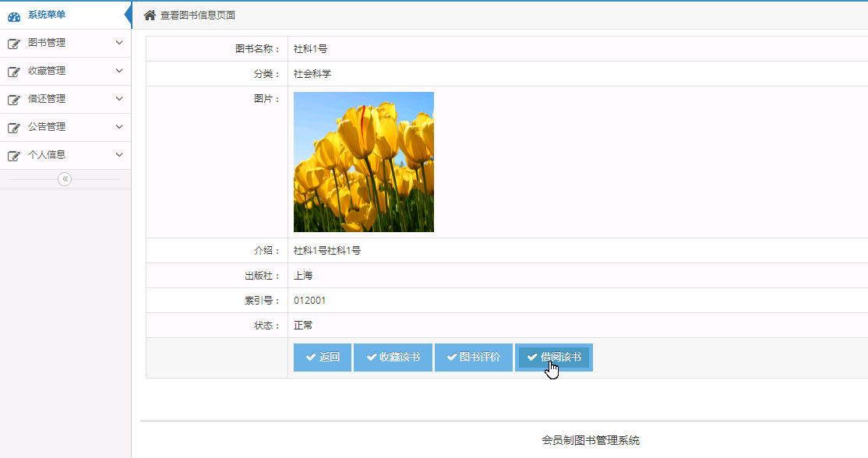Click the edit icon next to 借还管理
Screen dimensions: 868x458
tap(14, 100)
